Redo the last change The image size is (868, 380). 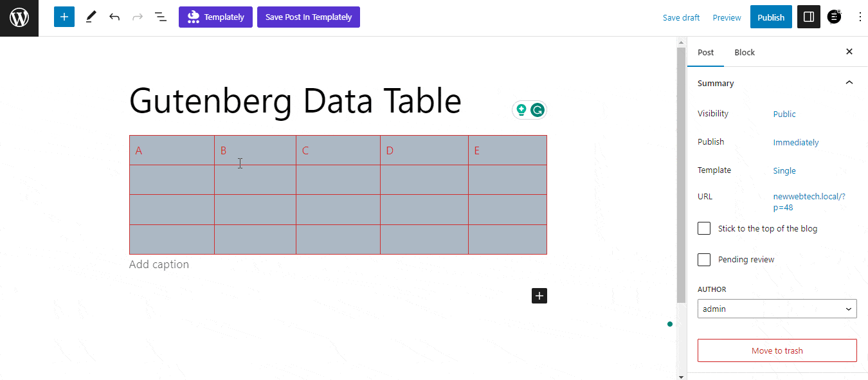tap(137, 17)
